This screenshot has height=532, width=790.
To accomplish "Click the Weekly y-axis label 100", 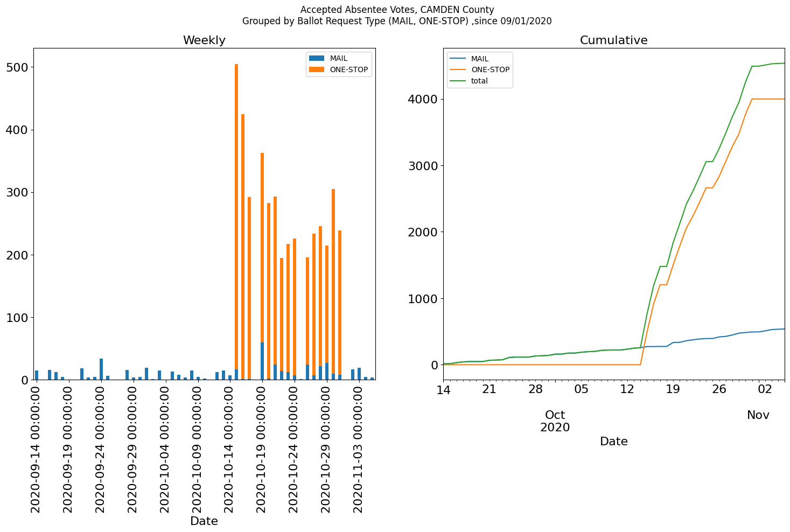I will click(17, 318).
